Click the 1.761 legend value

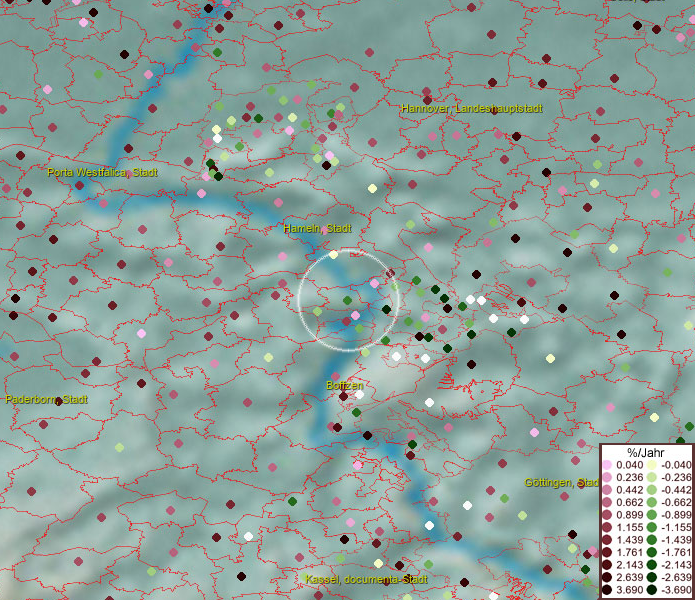pos(629,553)
